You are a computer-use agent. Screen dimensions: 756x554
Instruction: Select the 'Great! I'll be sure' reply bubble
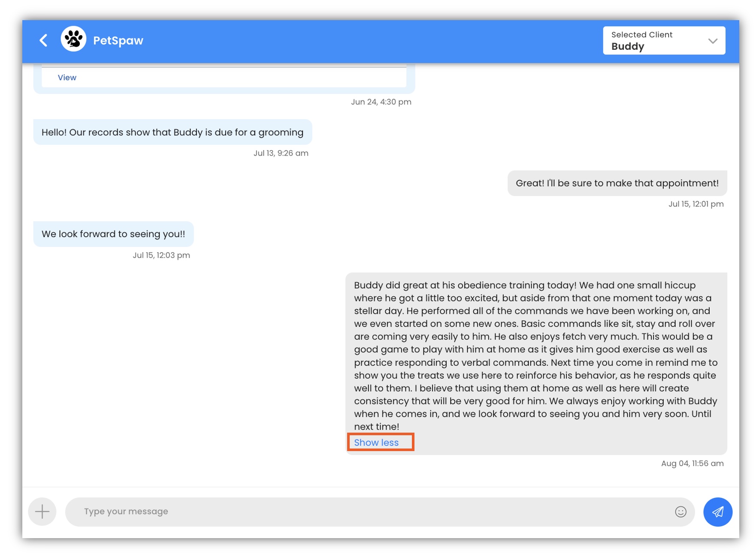point(617,183)
